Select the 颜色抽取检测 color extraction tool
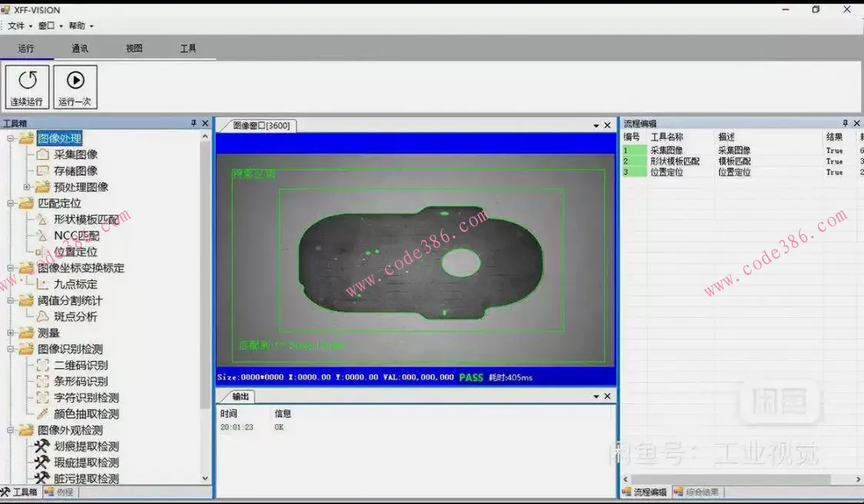 click(85, 414)
